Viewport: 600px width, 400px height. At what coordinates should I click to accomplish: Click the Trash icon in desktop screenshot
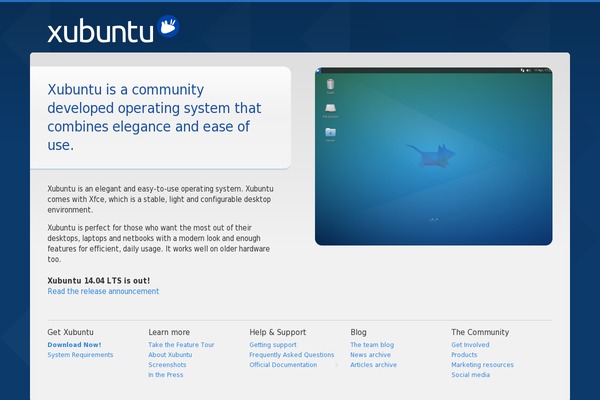coord(330,86)
